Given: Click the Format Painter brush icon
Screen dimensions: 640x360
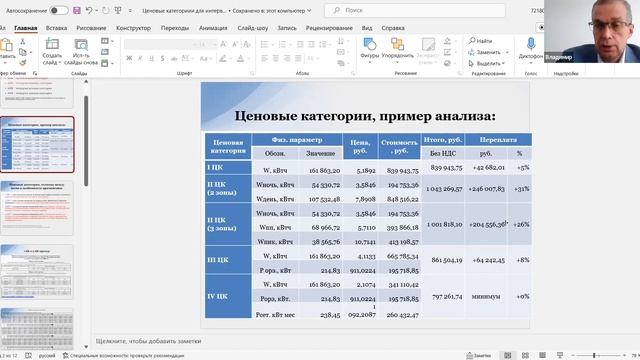Looking at the screenshot, I should point(23,63).
